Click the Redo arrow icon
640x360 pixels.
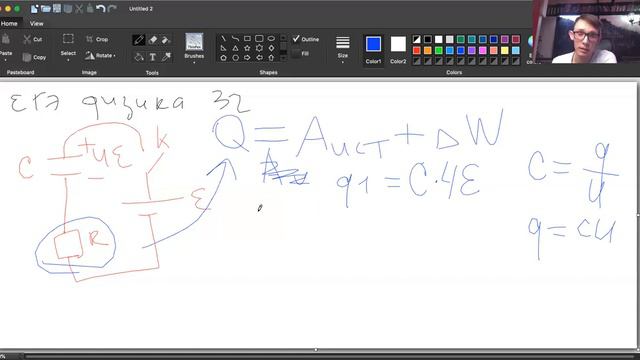112,9
